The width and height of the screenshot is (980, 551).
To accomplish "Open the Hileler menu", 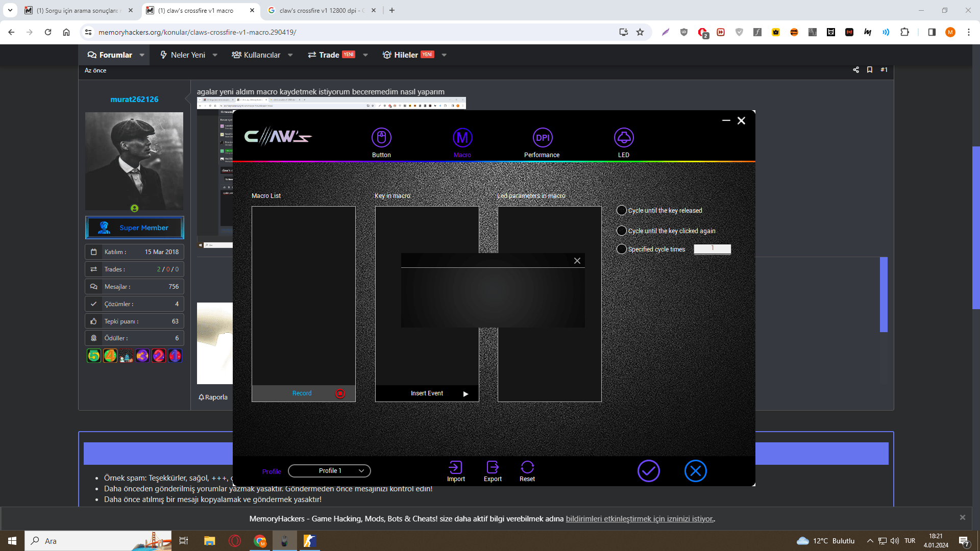I will pos(408,55).
